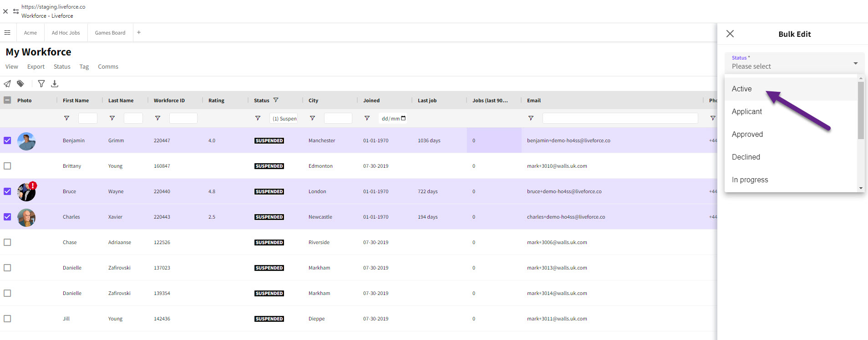
Task: Select Active from the status dropdown list
Action: [x=741, y=89]
